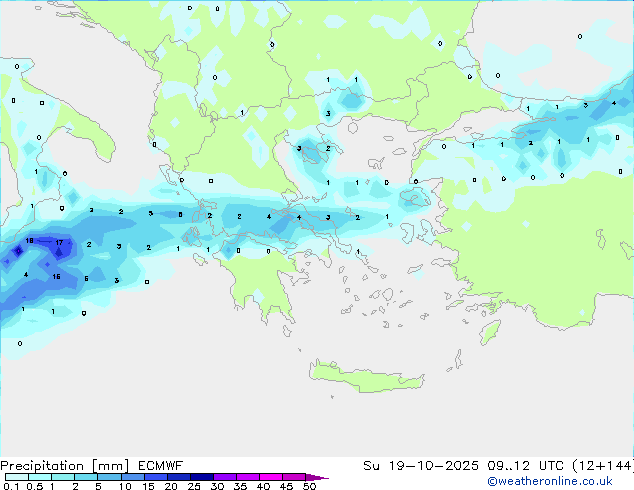Select the 0.5–1 mm legend color box

pyautogui.click(x=40, y=477)
